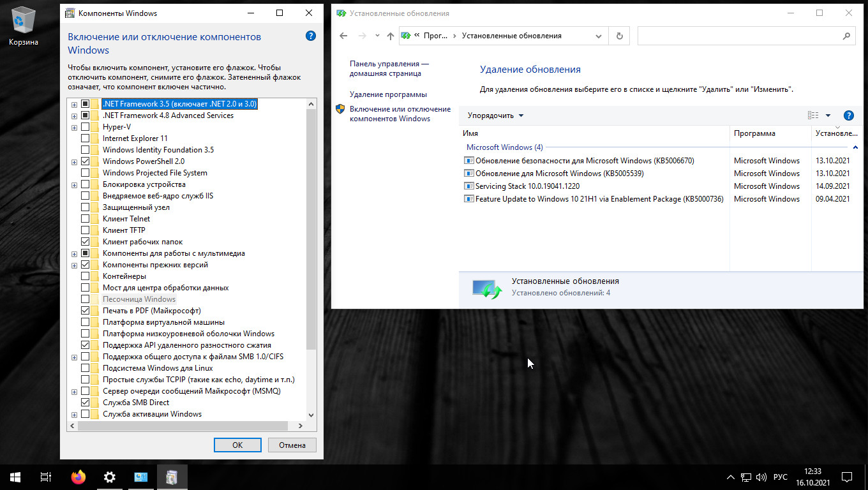868x490 pixels.
Task: Uncheck Windows PowerShell 2.0
Action: pyautogui.click(x=85, y=161)
